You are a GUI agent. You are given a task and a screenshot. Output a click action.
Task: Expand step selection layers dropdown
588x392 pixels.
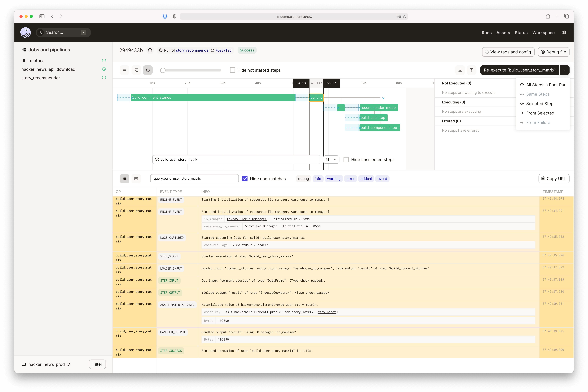pos(331,160)
